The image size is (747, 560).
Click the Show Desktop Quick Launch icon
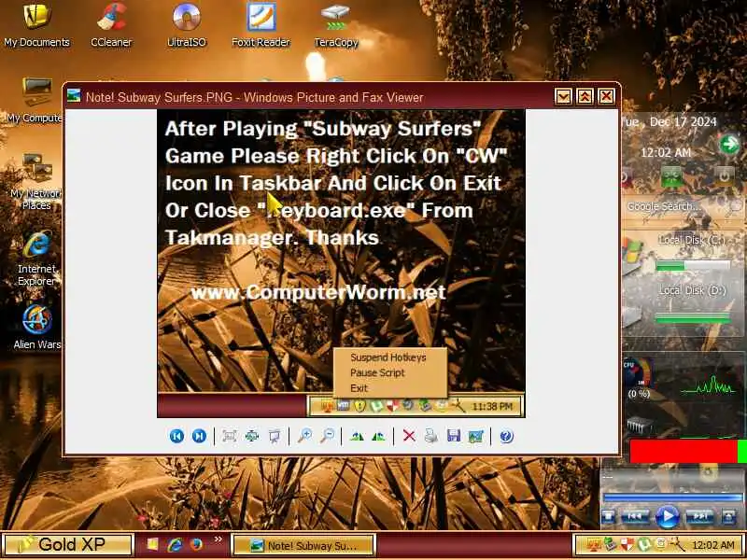(152, 544)
